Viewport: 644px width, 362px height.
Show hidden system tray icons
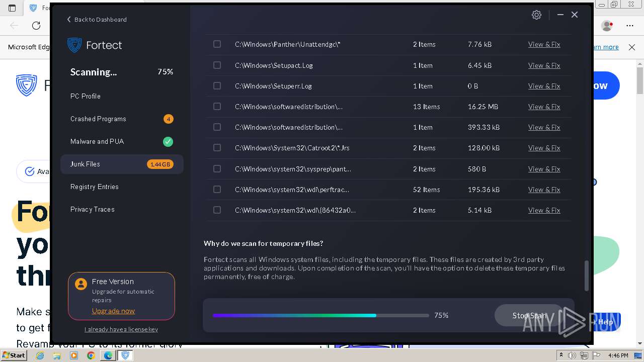click(x=561, y=355)
